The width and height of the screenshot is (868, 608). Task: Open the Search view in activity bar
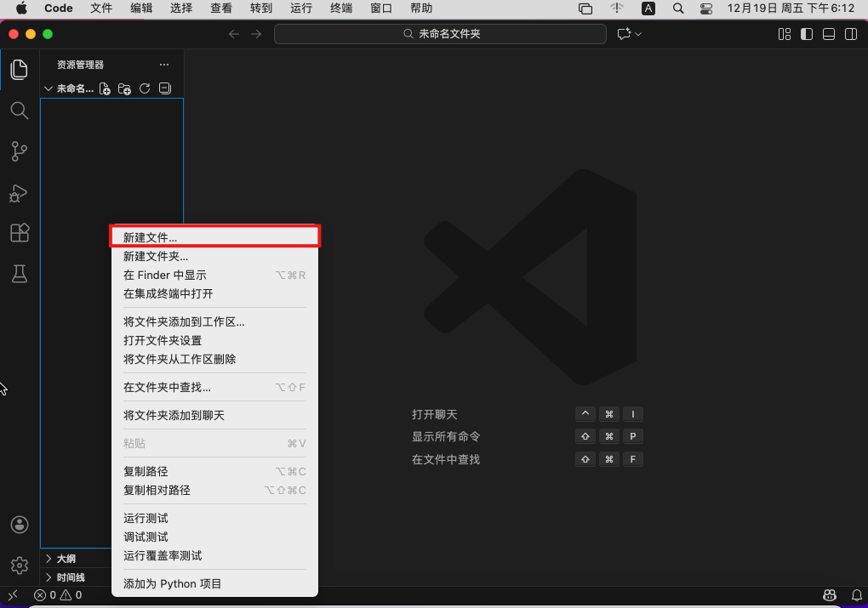click(19, 111)
